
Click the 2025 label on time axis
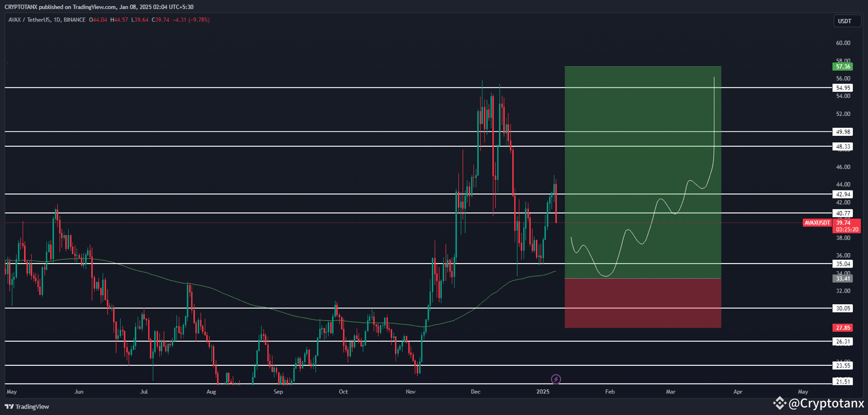(543, 391)
